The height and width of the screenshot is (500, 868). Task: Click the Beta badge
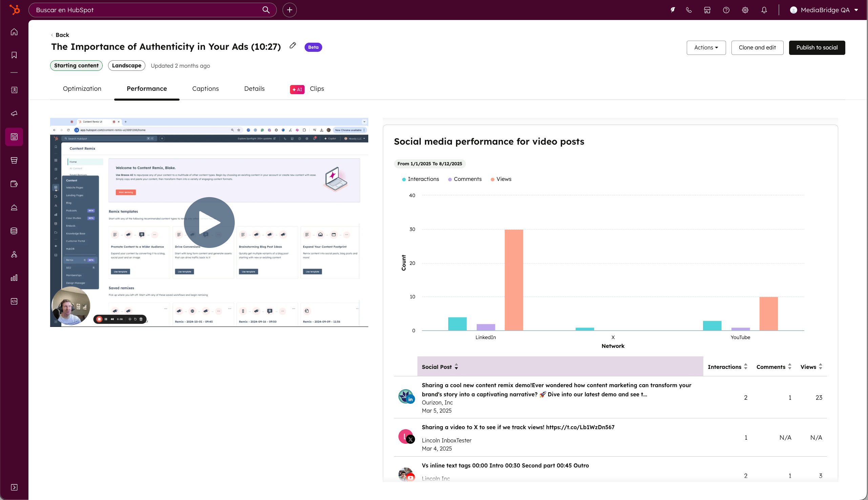click(x=313, y=47)
